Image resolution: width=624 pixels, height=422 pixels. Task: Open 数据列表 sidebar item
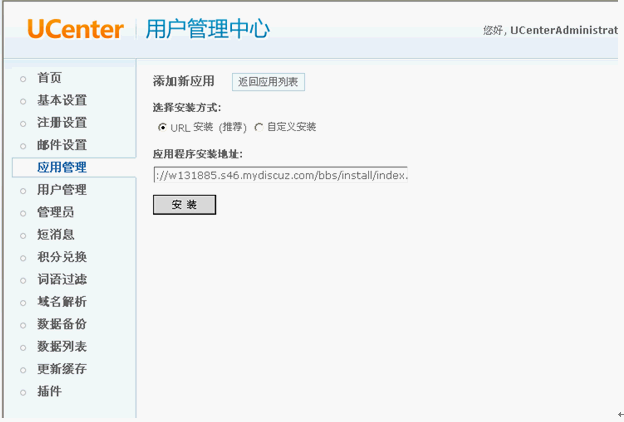pos(62,346)
